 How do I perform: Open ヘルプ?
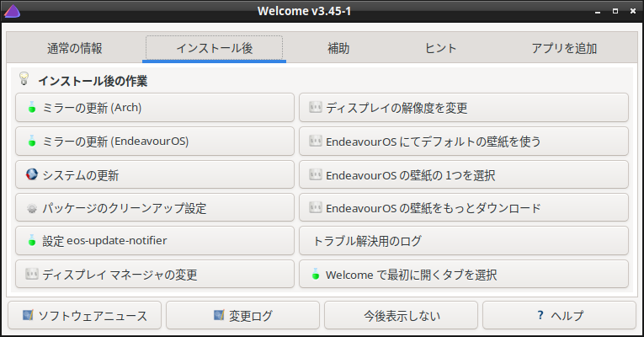pyautogui.click(x=559, y=315)
